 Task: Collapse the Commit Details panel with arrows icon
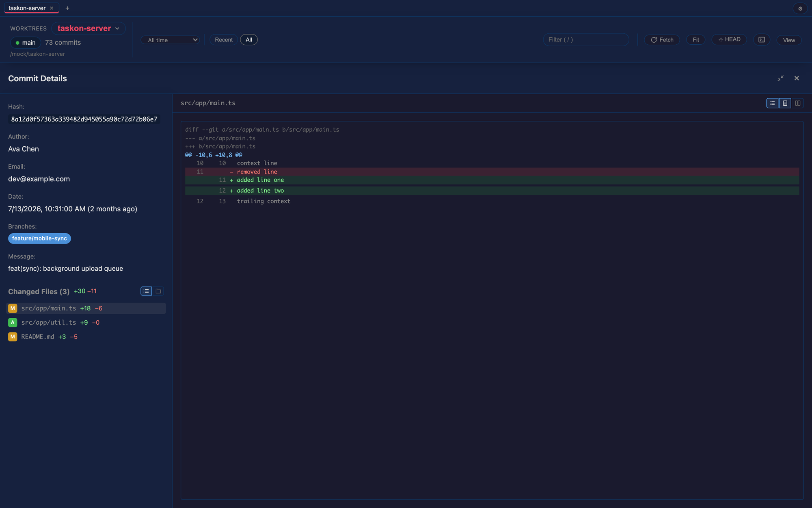pyautogui.click(x=780, y=78)
